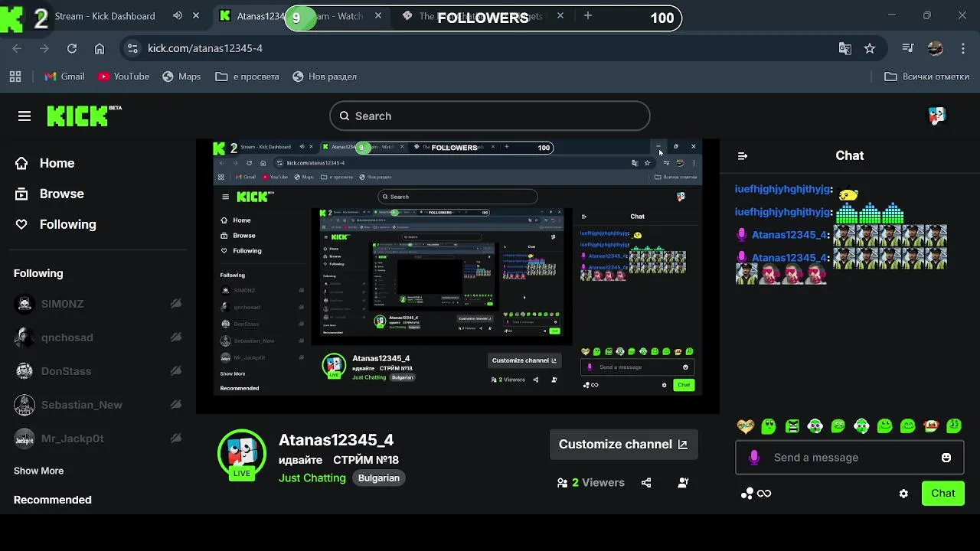This screenshot has width=980, height=551.
Task: Open browser home page
Action: (100, 48)
